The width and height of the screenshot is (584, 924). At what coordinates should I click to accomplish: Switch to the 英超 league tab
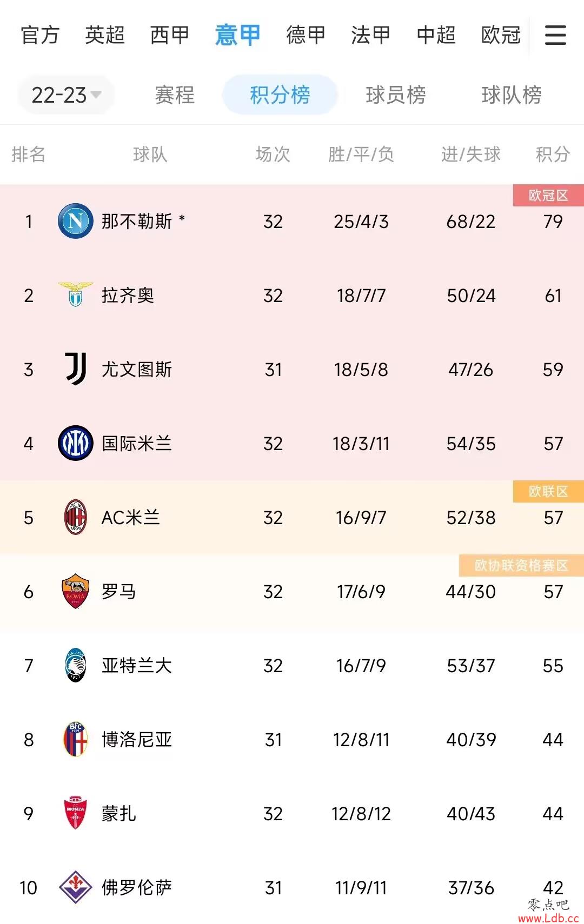coord(105,35)
